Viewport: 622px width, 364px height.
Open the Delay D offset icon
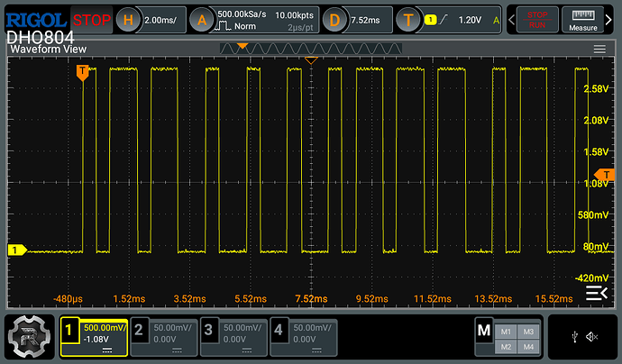pyautogui.click(x=334, y=20)
